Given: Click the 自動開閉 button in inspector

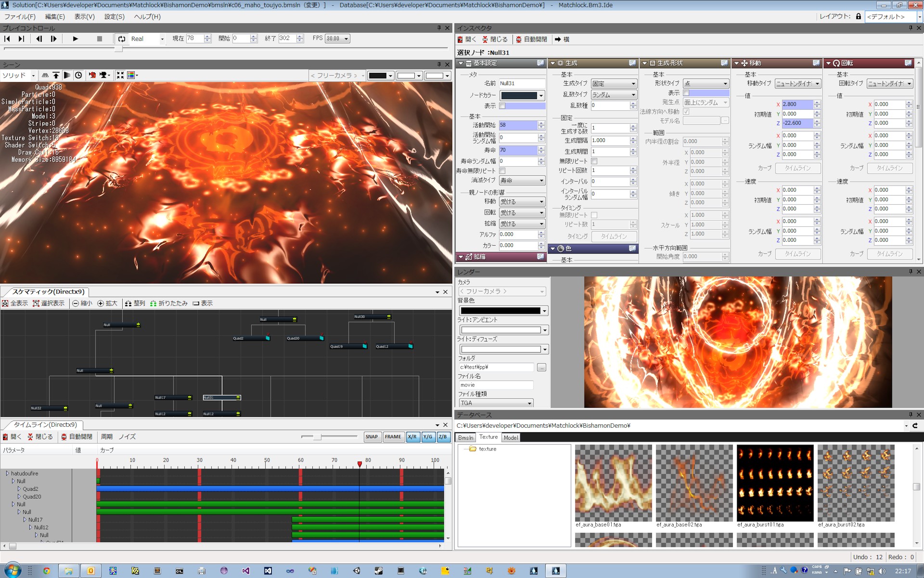Looking at the screenshot, I should (x=531, y=39).
